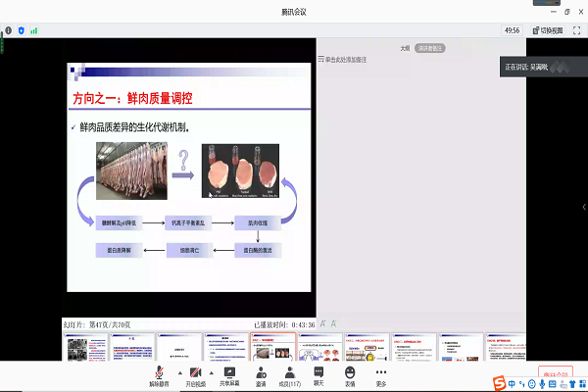The width and height of the screenshot is (588, 392).
Task: Check the green network signal icon
Action: [34, 30]
